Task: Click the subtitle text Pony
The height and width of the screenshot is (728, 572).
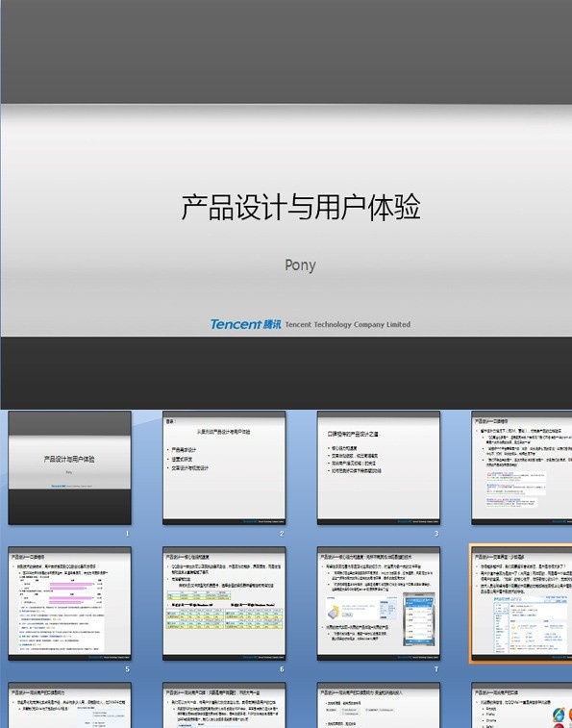Action: (x=300, y=265)
